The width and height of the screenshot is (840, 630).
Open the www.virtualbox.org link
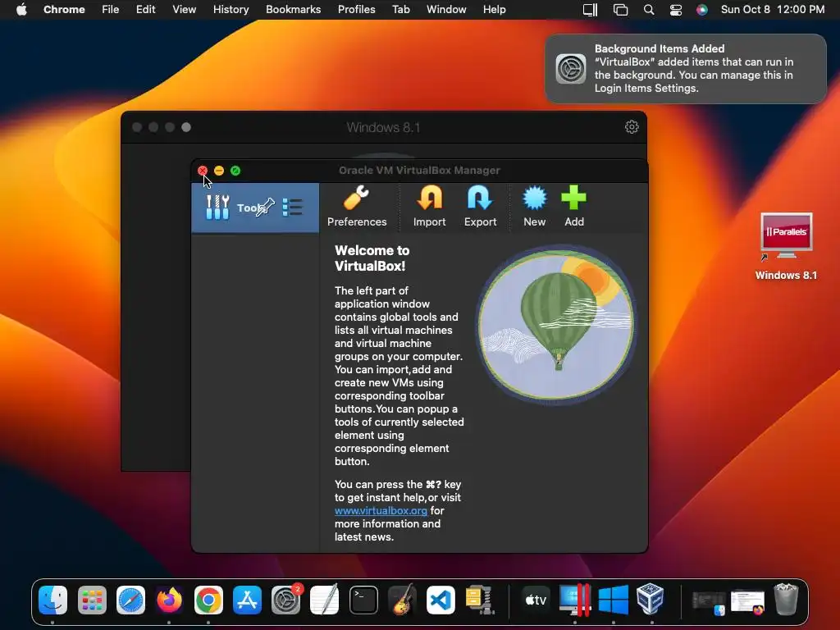tap(381, 510)
